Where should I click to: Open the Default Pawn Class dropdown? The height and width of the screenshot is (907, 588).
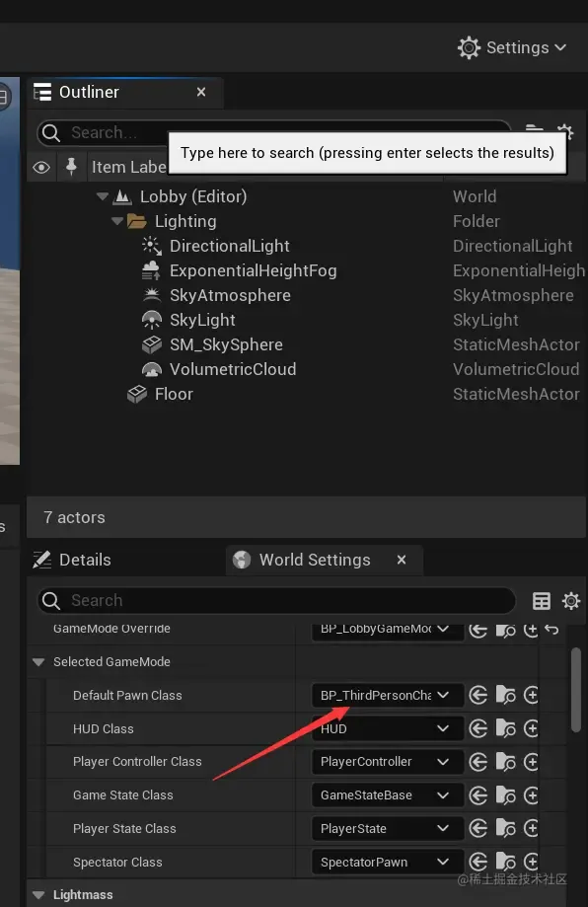388,695
